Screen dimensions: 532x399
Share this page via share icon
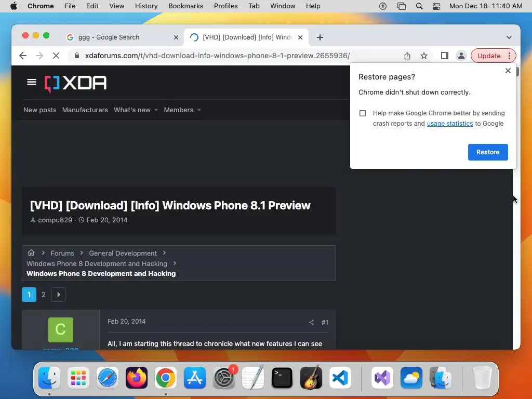(407, 56)
